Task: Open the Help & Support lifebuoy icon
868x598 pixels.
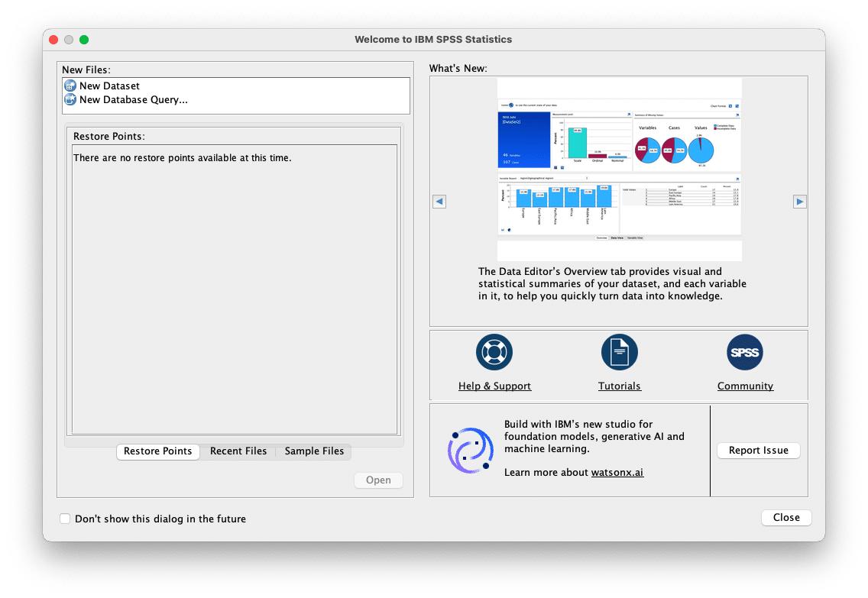Action: pos(494,352)
